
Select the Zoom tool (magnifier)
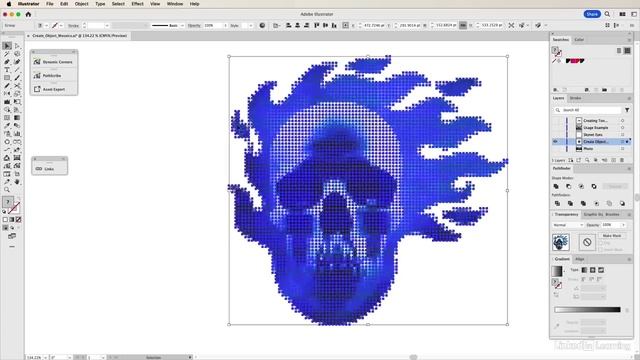[x=7, y=190]
